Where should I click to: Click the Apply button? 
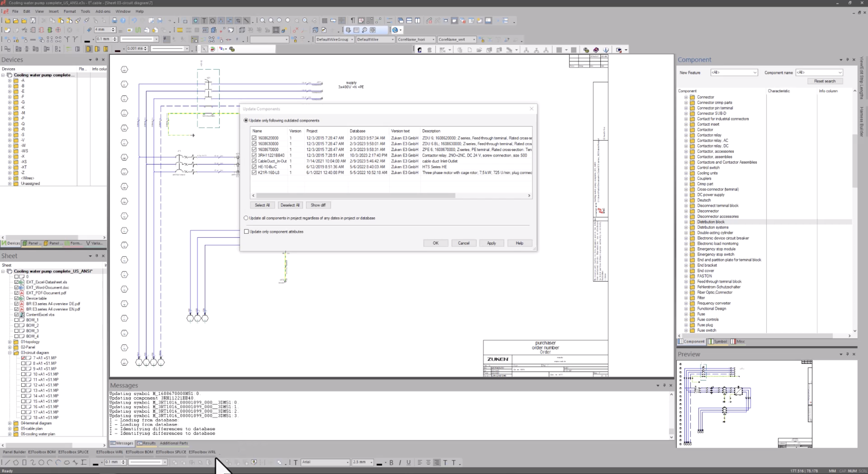coord(491,243)
